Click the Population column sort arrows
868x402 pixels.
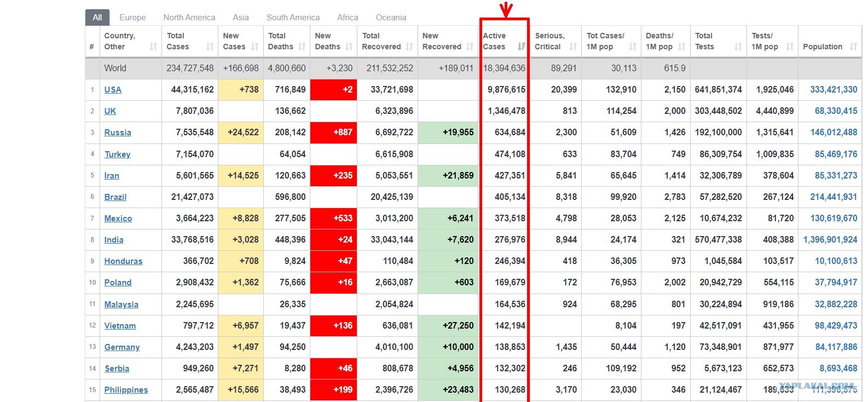(x=854, y=47)
